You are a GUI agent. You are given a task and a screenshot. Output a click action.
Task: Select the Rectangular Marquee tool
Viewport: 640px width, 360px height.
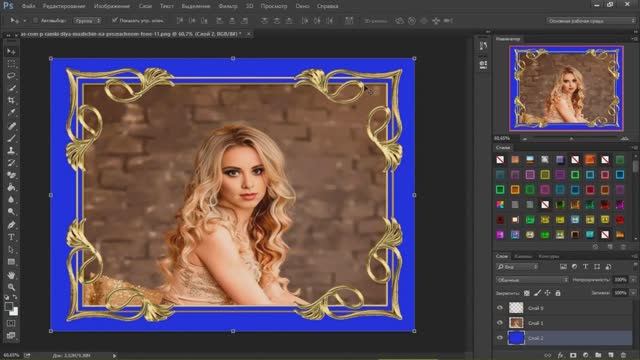[x=11, y=64]
